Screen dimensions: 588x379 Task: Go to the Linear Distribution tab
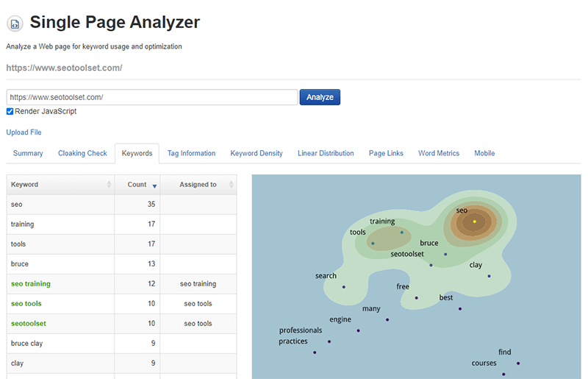pyautogui.click(x=326, y=153)
